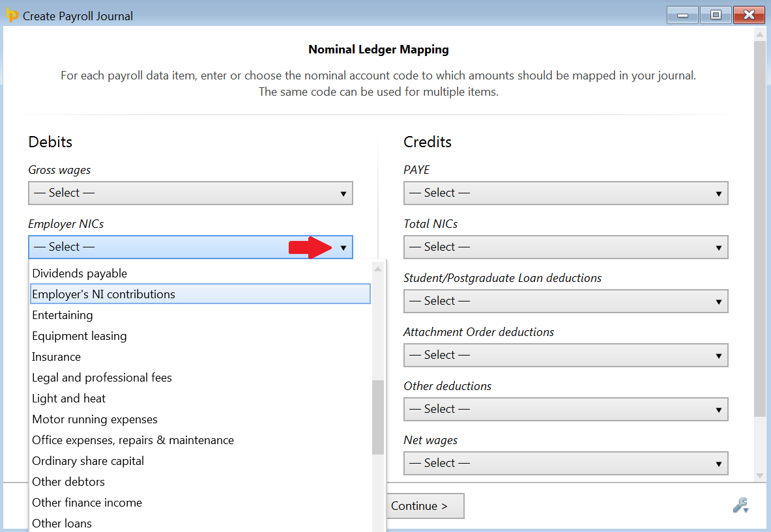
Task: Select Light and heat option
Action: coord(200,399)
